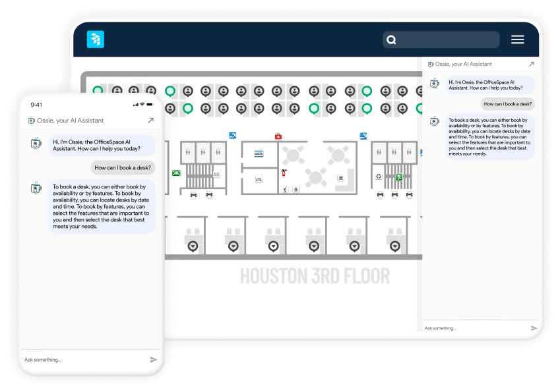Viewport: 560px width, 392px height.
Task: Select the lower of the two stacked green desk markers
Action: tap(367, 108)
